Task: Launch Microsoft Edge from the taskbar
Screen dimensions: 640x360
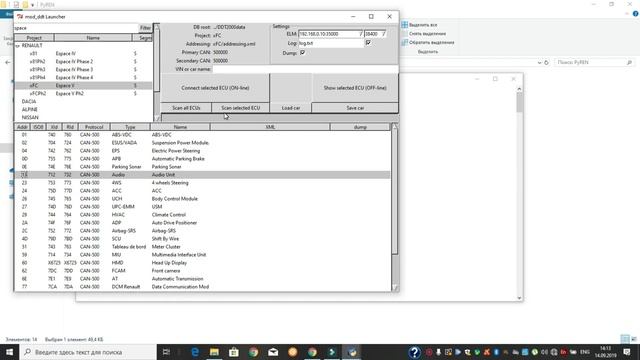Action: tap(195, 352)
